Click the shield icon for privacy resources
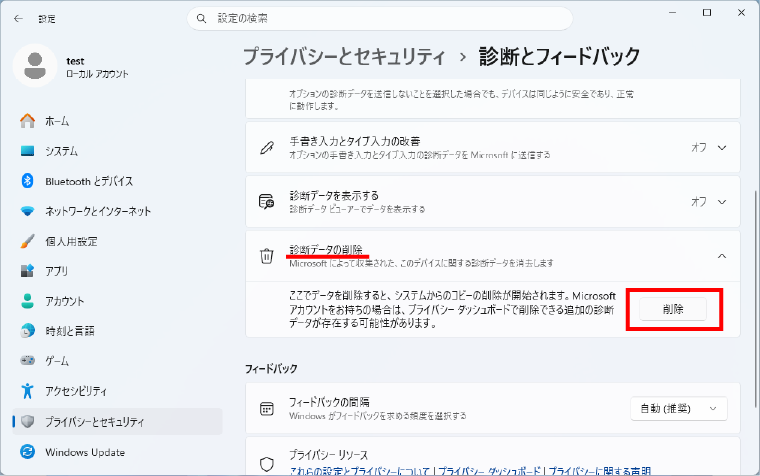This screenshot has height=476, width=760. click(x=267, y=464)
